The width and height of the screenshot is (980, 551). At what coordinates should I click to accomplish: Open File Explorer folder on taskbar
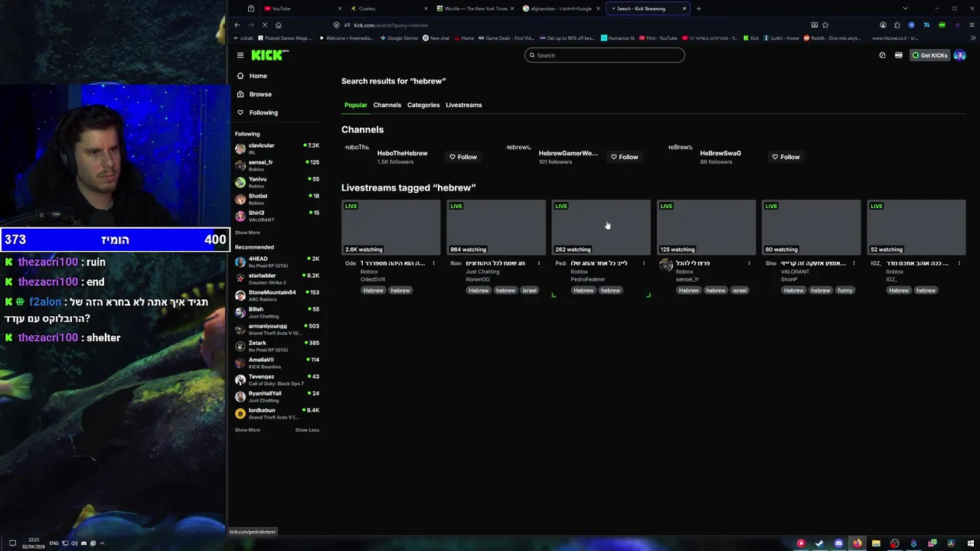click(x=876, y=543)
